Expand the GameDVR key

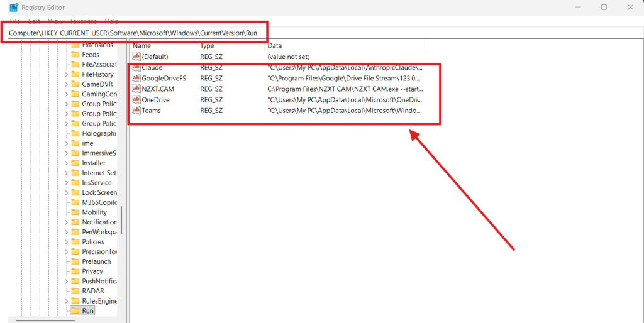pyautogui.click(x=67, y=84)
